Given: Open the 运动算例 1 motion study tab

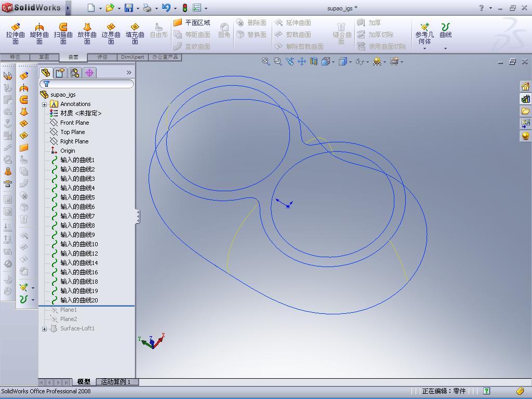Looking at the screenshot, I should point(117,382).
